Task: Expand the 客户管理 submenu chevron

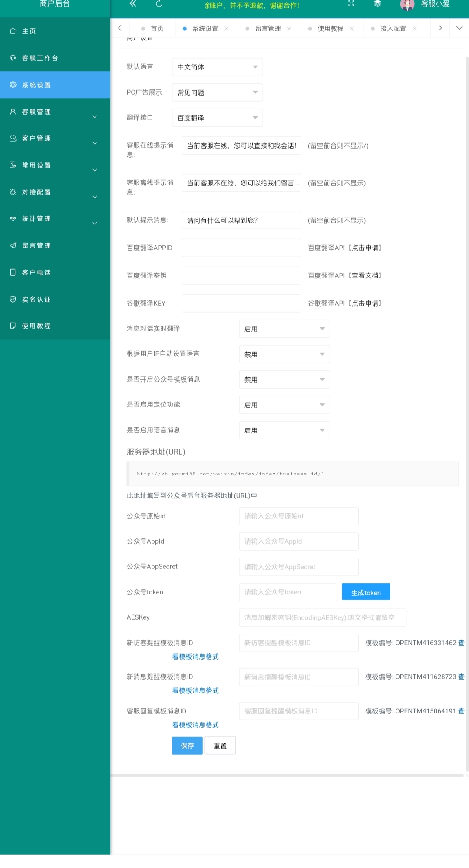Action: point(95,143)
